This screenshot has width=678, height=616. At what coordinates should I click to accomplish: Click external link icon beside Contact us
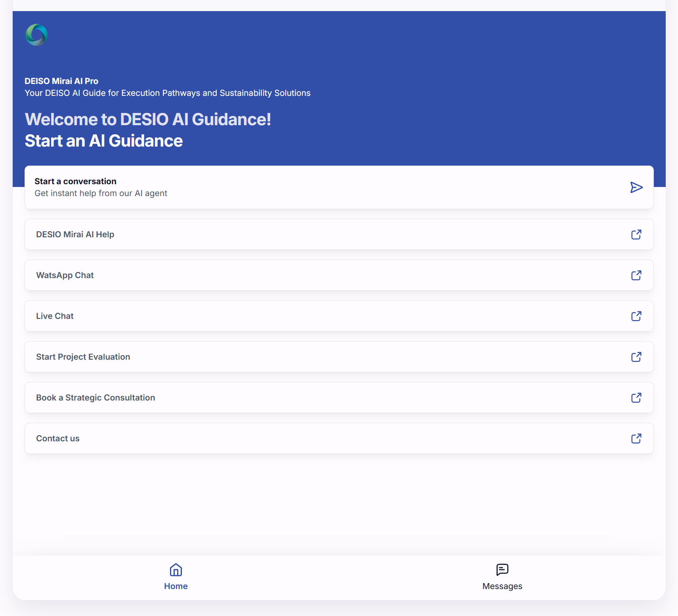pos(636,439)
